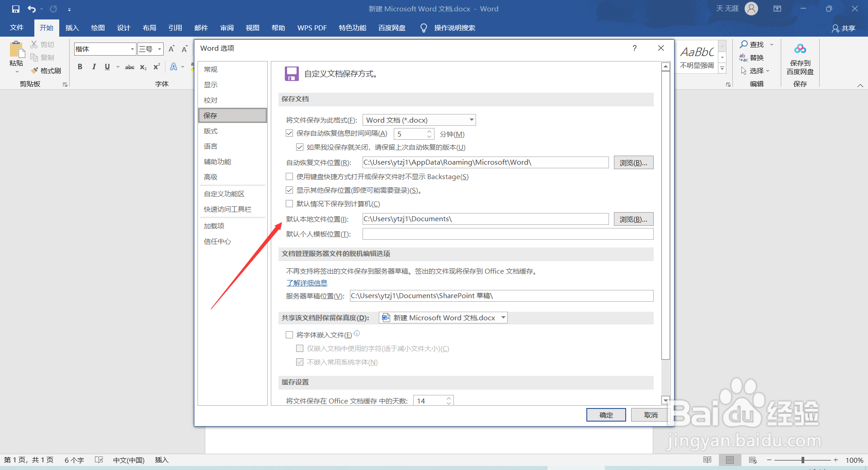Select 自定义功能区 Customize Ribbon category

(x=232, y=194)
